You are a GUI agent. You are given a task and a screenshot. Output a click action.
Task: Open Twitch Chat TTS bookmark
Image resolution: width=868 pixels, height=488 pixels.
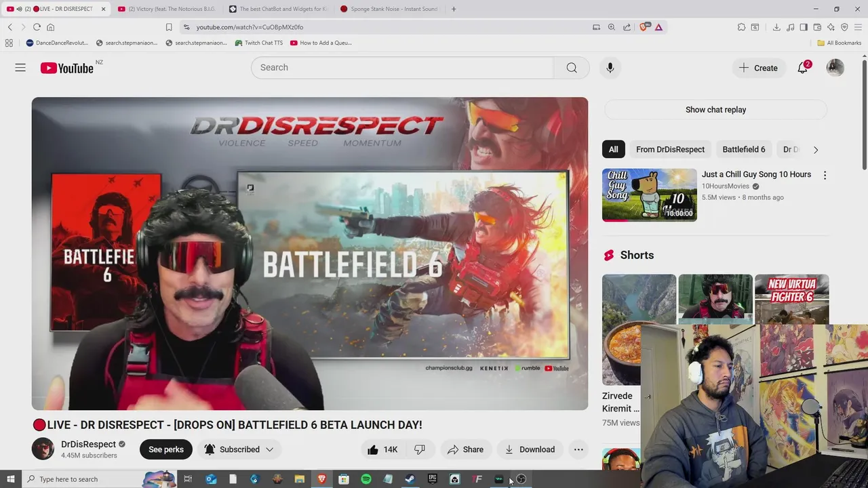tap(258, 43)
